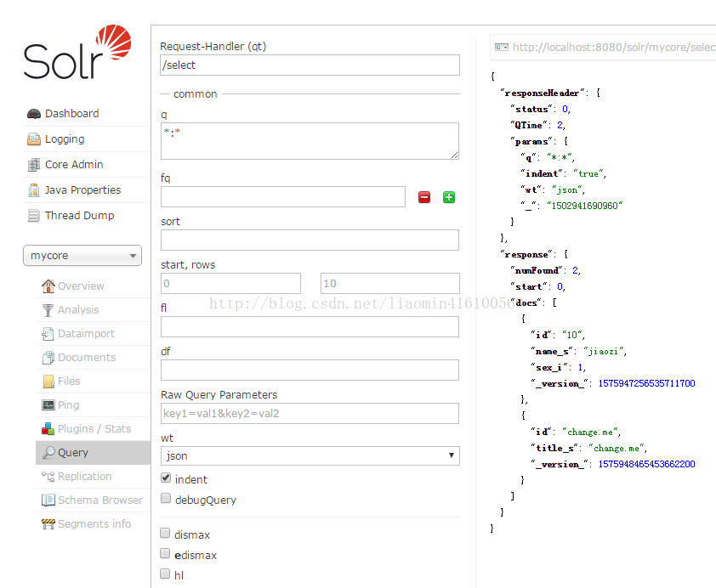
Task: Click the Dataimport document icon
Action: point(48,334)
